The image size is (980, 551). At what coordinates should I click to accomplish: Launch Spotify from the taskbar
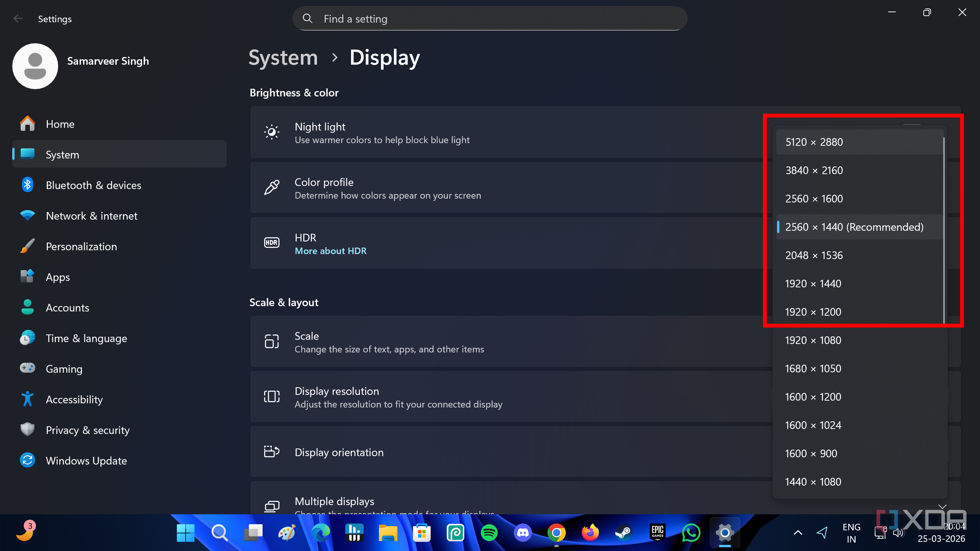pyautogui.click(x=489, y=533)
